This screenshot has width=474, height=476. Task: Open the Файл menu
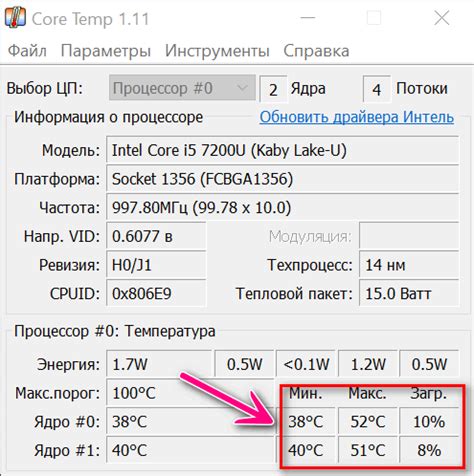pyautogui.click(x=27, y=51)
